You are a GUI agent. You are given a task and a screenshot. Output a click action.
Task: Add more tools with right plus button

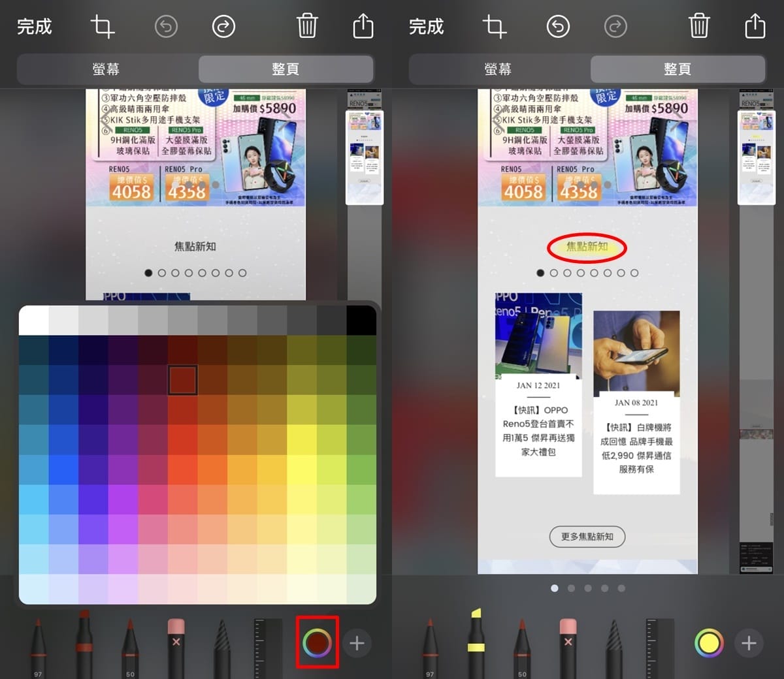(x=749, y=644)
